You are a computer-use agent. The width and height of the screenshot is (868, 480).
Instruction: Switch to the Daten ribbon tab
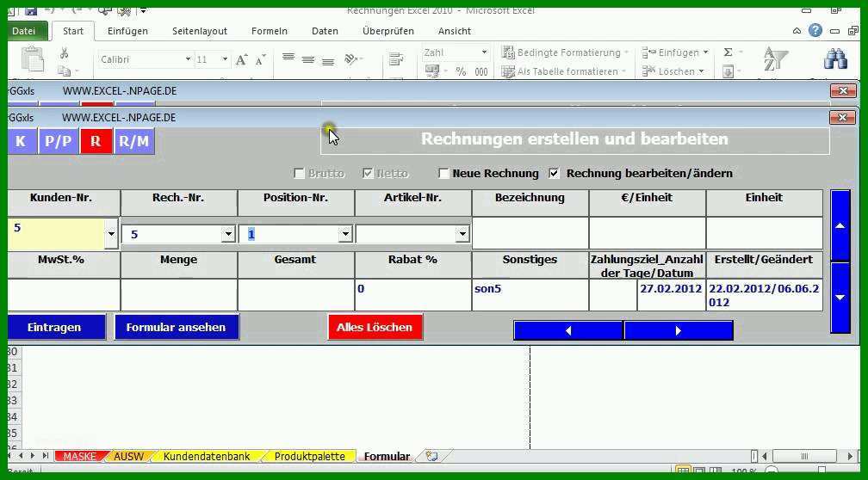tap(325, 31)
